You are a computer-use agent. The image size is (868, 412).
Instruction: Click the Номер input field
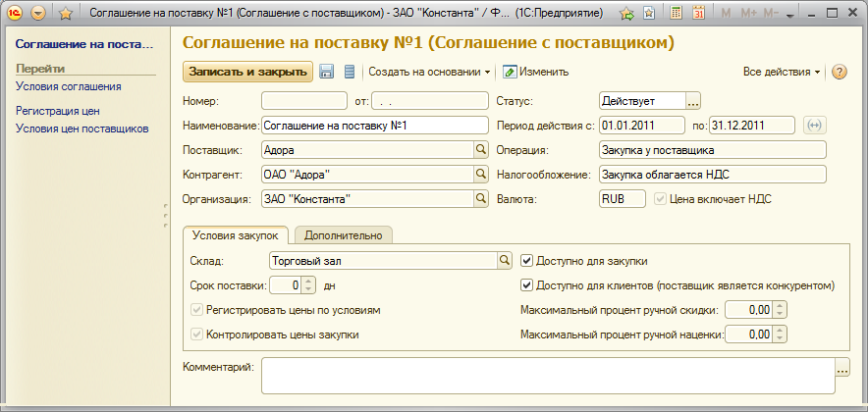[304, 102]
